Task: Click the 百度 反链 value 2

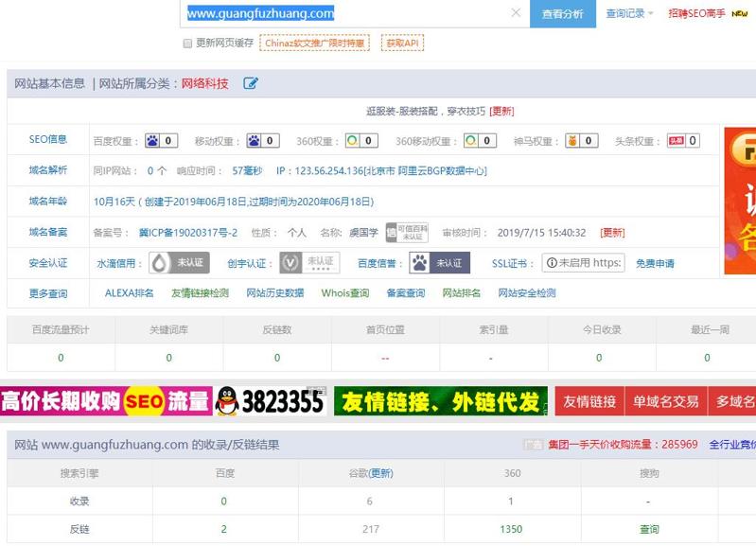Action: pos(223,529)
